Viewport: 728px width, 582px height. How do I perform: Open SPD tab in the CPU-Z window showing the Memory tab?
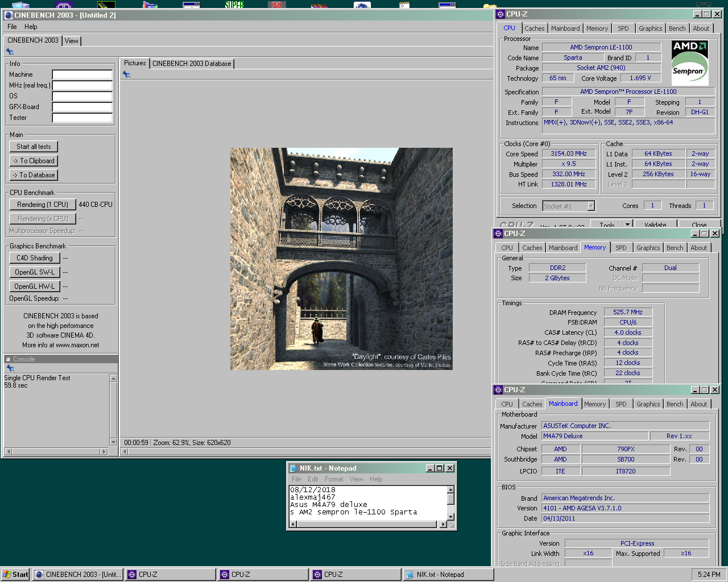621,248
